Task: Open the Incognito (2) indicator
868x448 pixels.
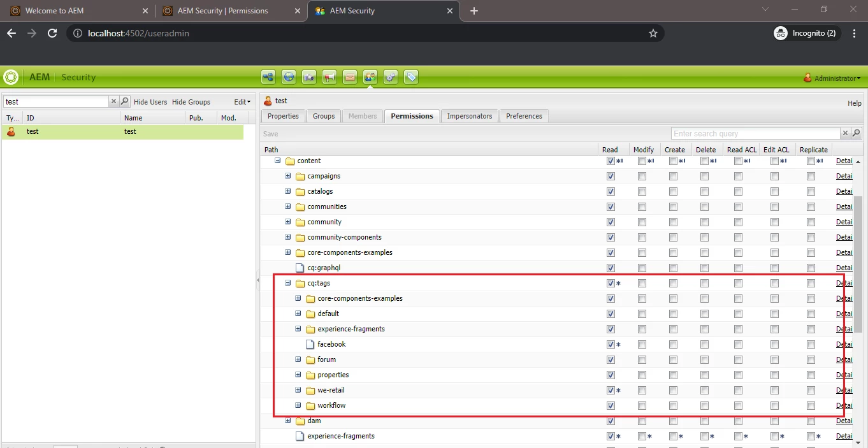Action: [x=807, y=33]
